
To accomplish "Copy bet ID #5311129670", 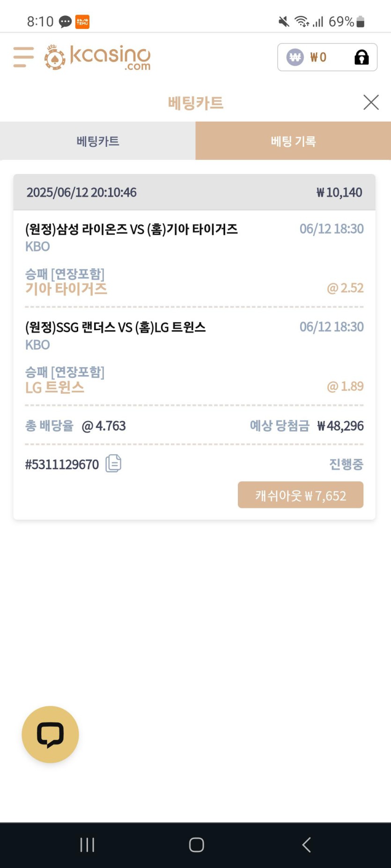I will point(113,463).
